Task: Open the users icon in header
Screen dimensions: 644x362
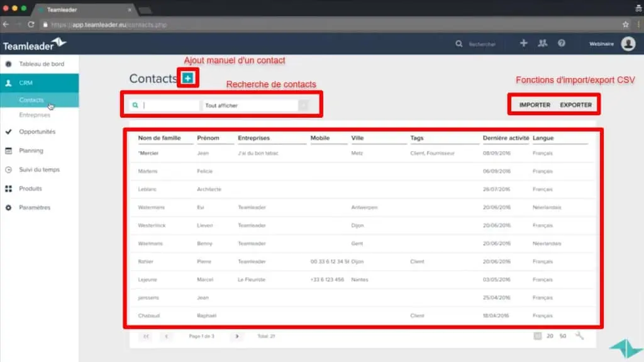Action: pos(543,43)
